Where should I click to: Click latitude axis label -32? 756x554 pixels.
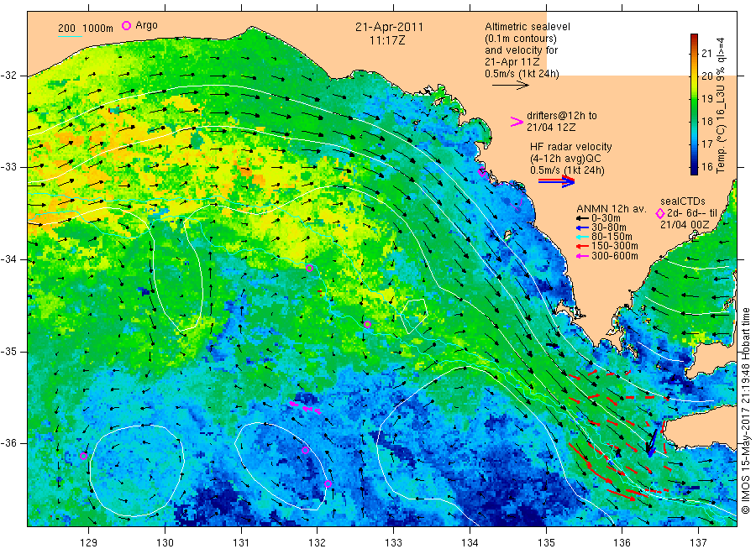[x=9, y=76]
